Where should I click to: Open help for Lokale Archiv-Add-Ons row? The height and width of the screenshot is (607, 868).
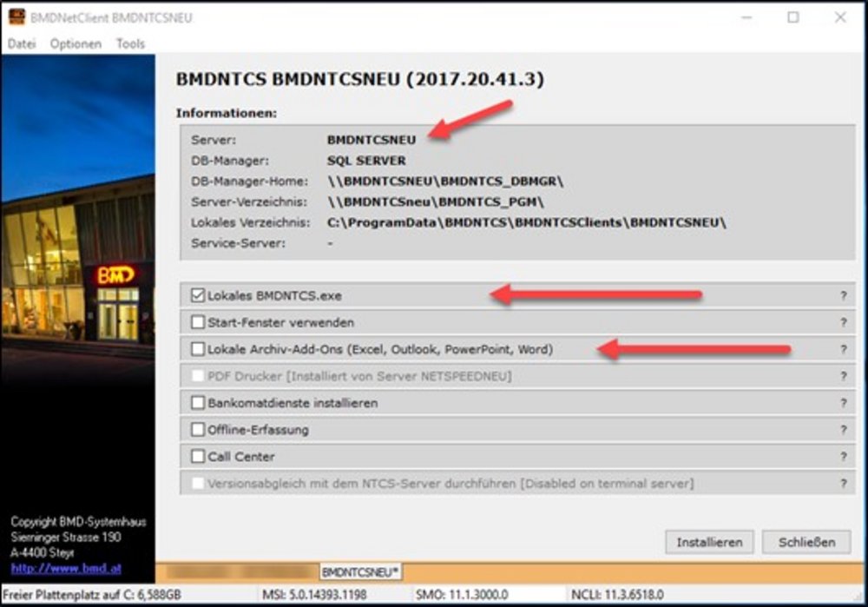(x=843, y=349)
